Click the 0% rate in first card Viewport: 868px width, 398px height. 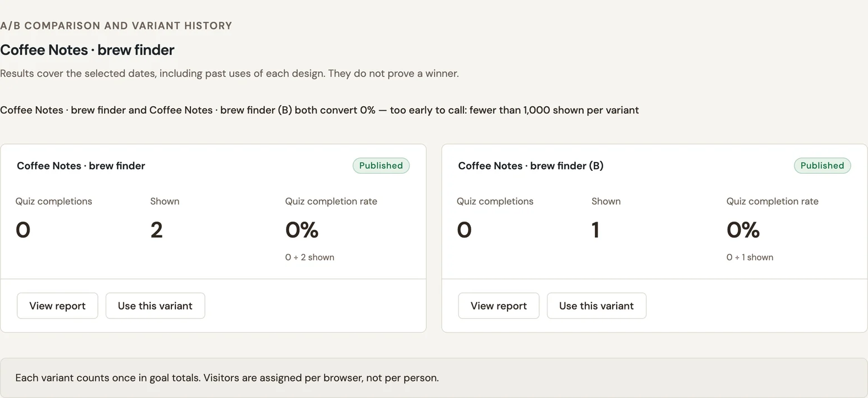[302, 230]
